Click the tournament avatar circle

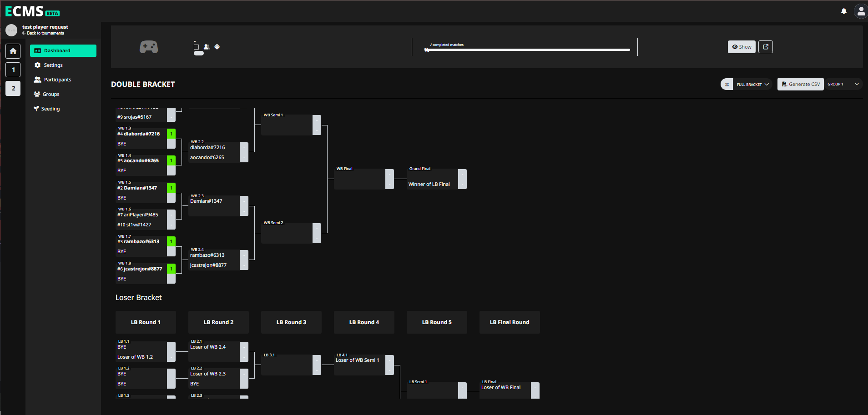[11, 30]
